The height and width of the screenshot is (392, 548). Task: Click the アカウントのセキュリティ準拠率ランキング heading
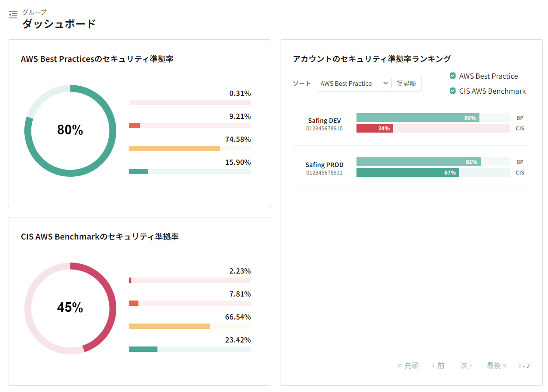point(372,58)
